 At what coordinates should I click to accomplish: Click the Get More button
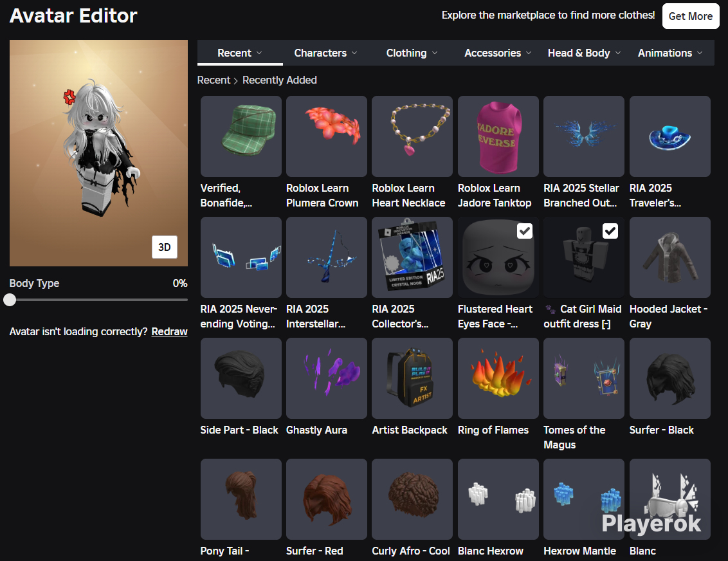[691, 16]
